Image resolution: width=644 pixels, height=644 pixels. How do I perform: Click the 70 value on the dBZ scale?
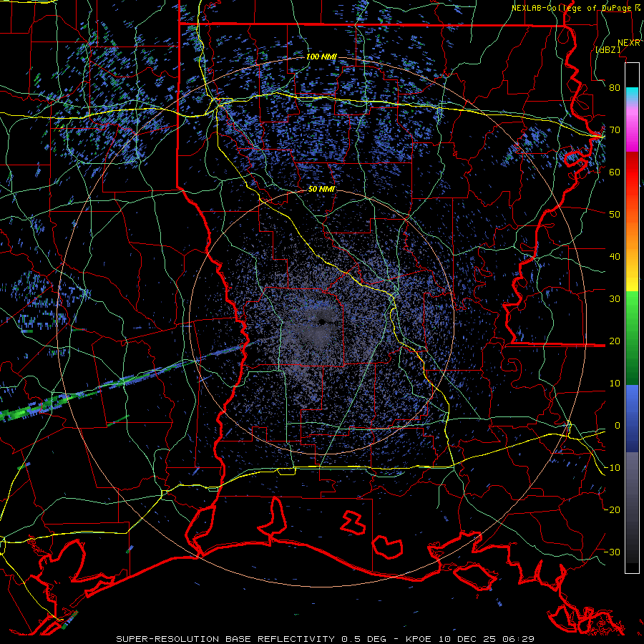pyautogui.click(x=615, y=130)
